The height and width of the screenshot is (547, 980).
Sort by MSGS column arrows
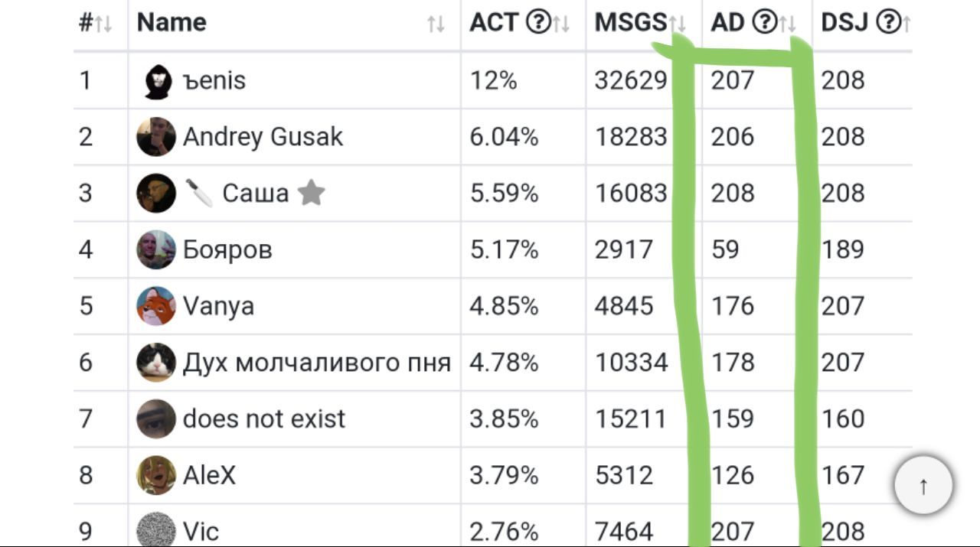[678, 24]
